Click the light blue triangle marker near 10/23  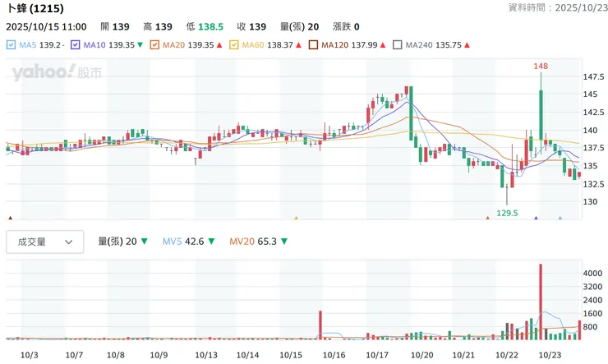[x=560, y=219]
